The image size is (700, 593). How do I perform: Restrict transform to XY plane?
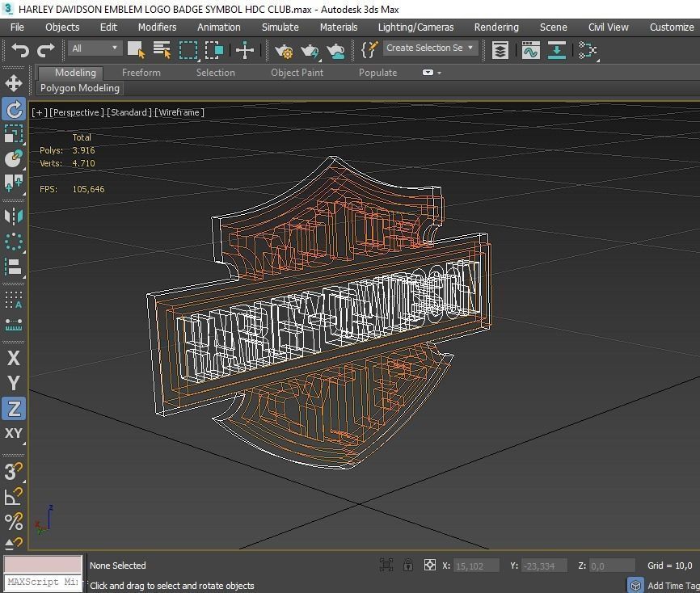pos(14,433)
